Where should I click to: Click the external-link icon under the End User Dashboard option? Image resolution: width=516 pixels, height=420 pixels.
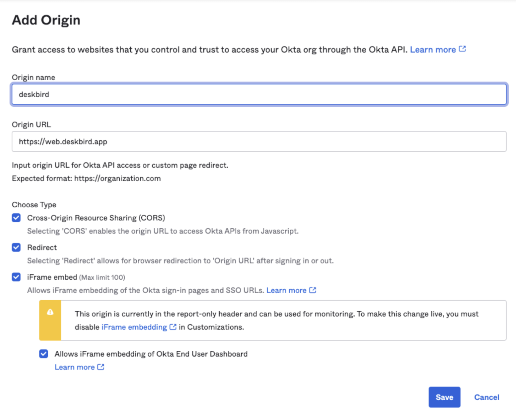101,367
